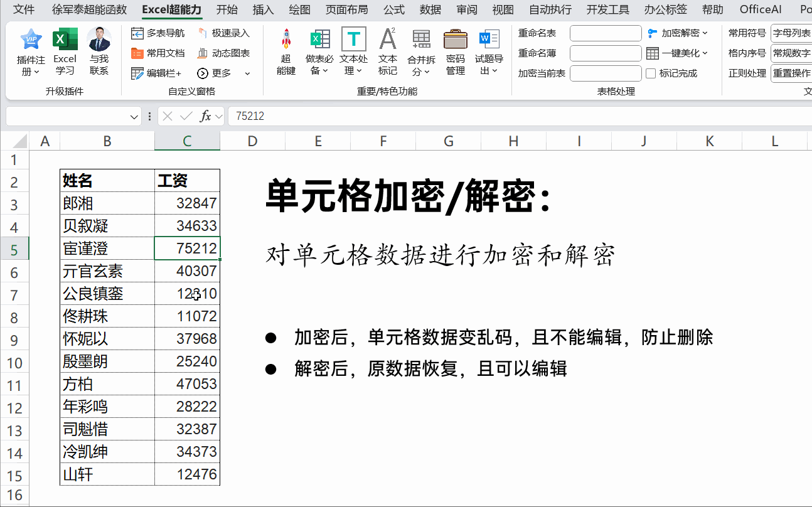Open 动态图表 dynamic chart tool
The height and width of the screenshot is (507, 812).
coord(223,53)
